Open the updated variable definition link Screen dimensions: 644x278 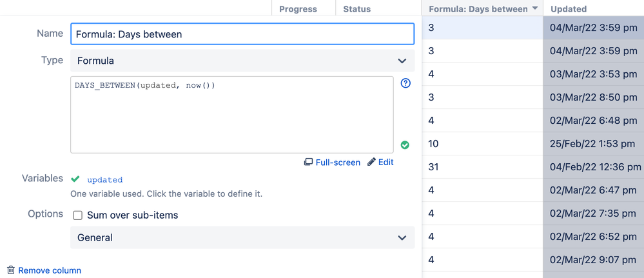click(x=104, y=180)
